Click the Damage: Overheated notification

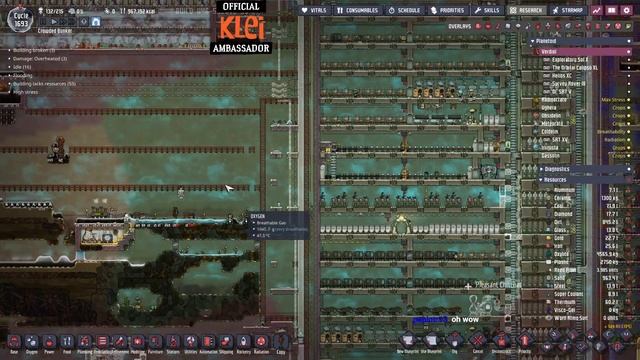[x=40, y=59]
